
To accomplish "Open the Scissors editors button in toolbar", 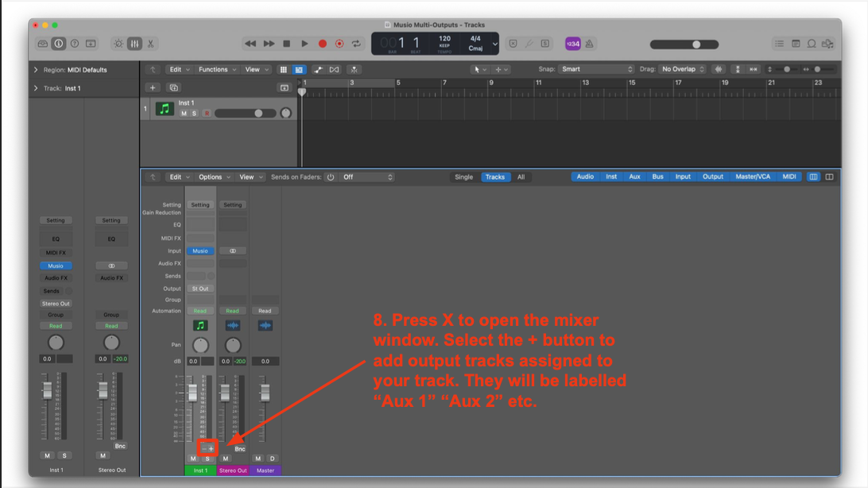I will pyautogui.click(x=150, y=44).
